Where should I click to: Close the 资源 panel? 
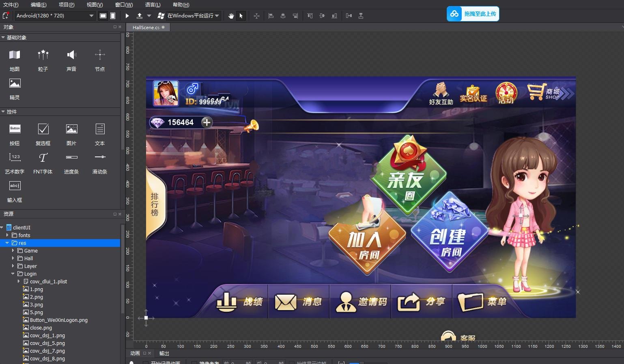(x=120, y=214)
